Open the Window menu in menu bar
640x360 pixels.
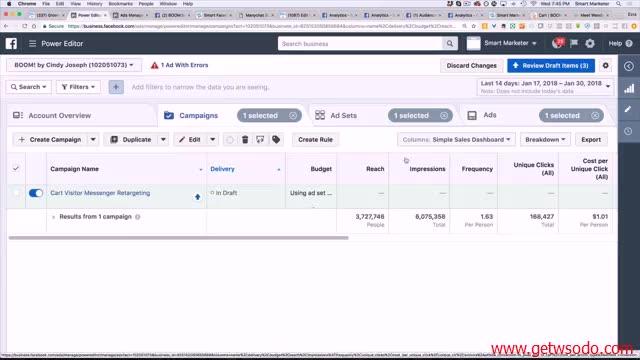click(168, 4)
